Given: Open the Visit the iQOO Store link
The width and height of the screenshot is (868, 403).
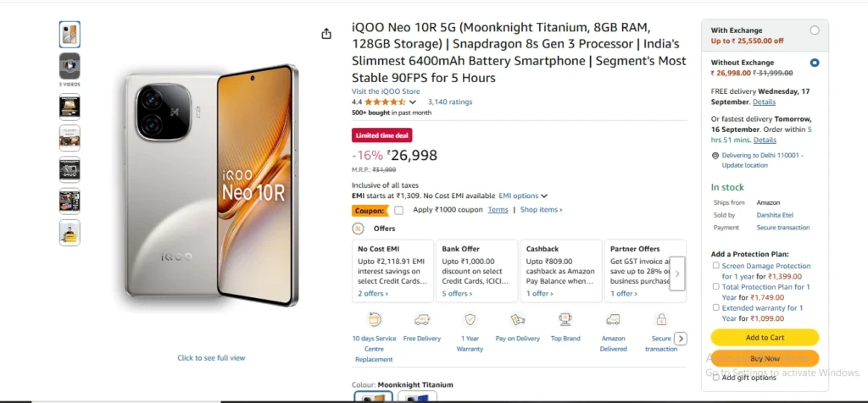Looking at the screenshot, I should click(386, 91).
